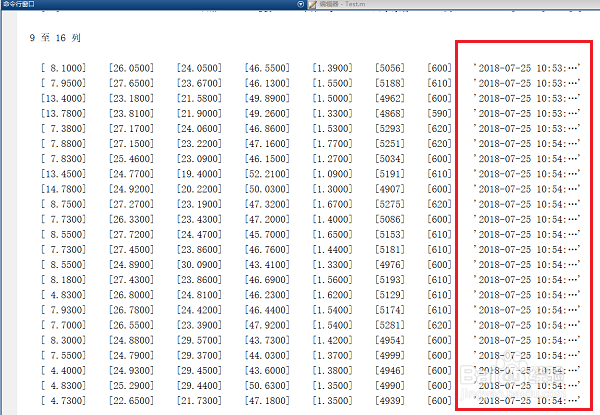Select the integer cell [4976]

pyautogui.click(x=390, y=265)
